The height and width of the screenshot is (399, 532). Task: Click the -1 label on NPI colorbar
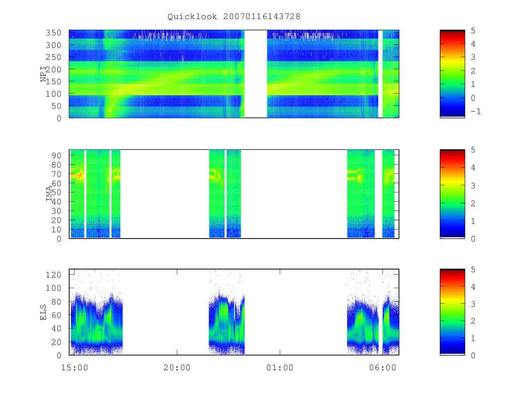(475, 111)
